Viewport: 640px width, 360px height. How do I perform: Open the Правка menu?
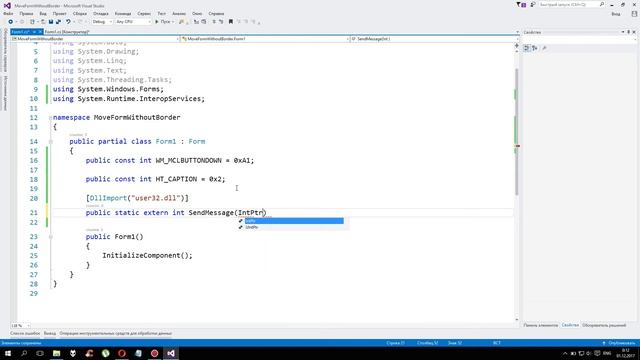[x=26, y=13]
